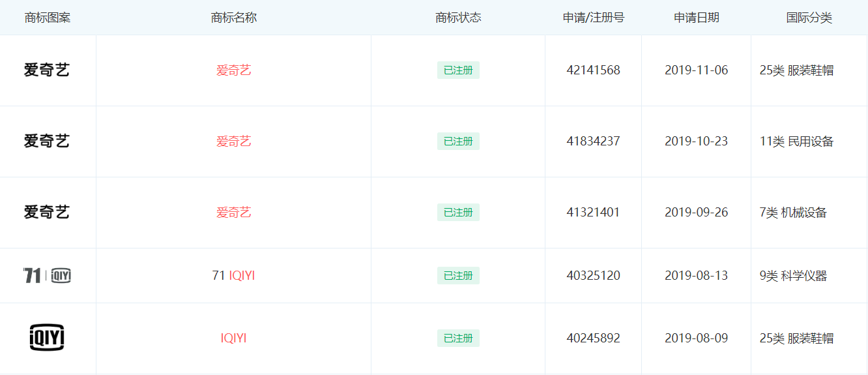Click 已注册 status badge for 42141568
The width and height of the screenshot is (868, 375).
[458, 70]
